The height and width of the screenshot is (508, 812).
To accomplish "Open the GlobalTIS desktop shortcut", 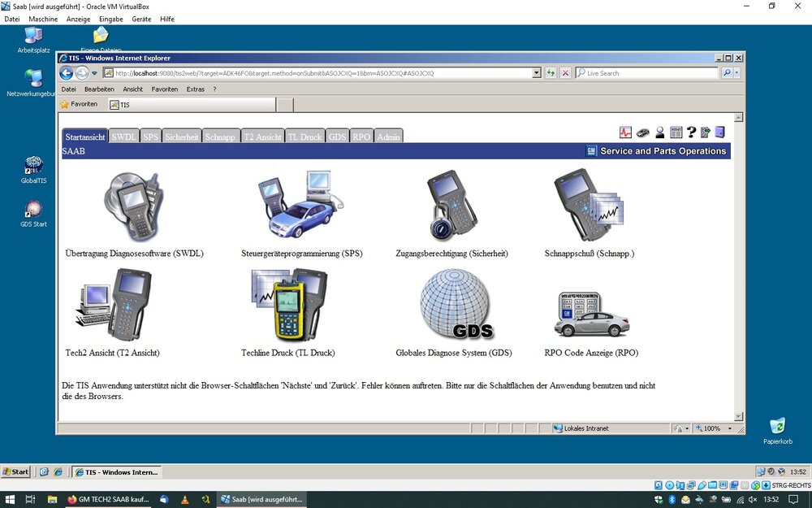I will click(33, 170).
